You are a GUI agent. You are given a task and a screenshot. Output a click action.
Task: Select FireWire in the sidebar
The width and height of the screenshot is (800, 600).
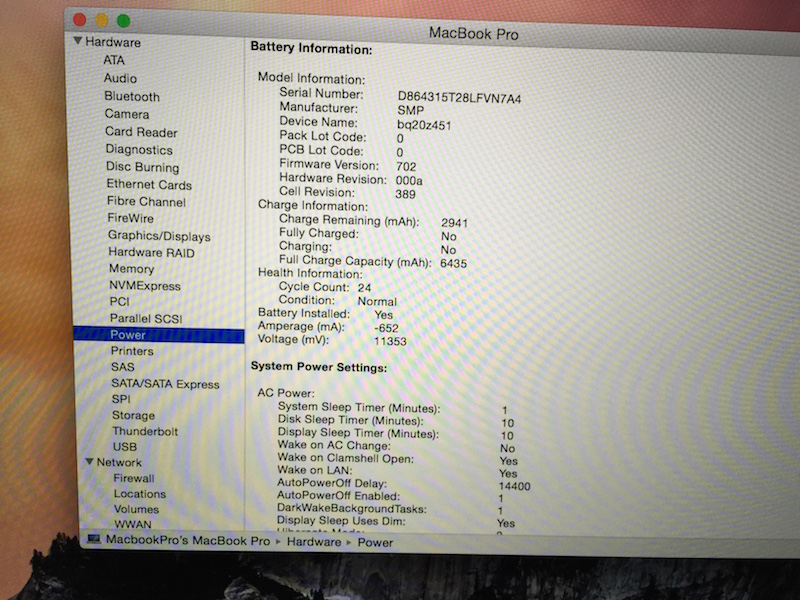pyautogui.click(x=130, y=218)
